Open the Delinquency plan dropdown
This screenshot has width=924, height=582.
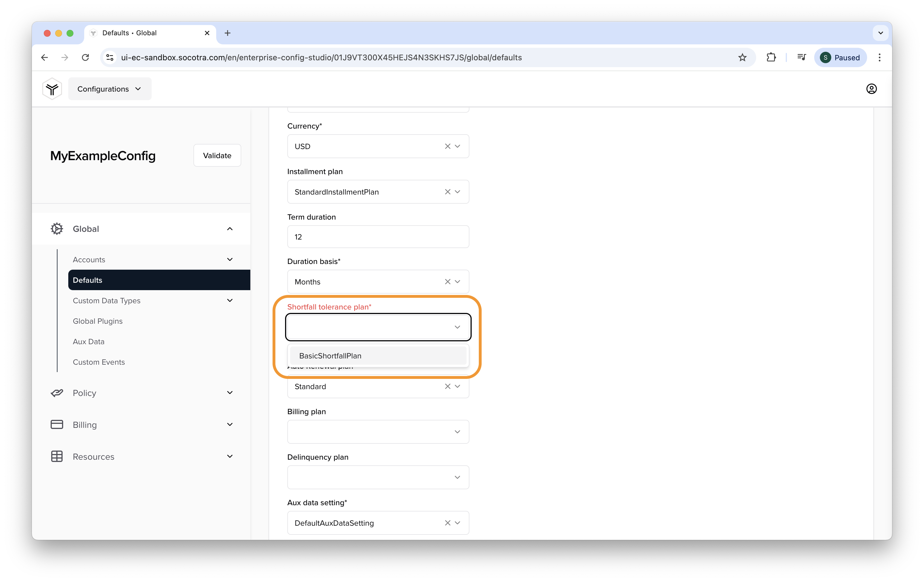pos(378,477)
